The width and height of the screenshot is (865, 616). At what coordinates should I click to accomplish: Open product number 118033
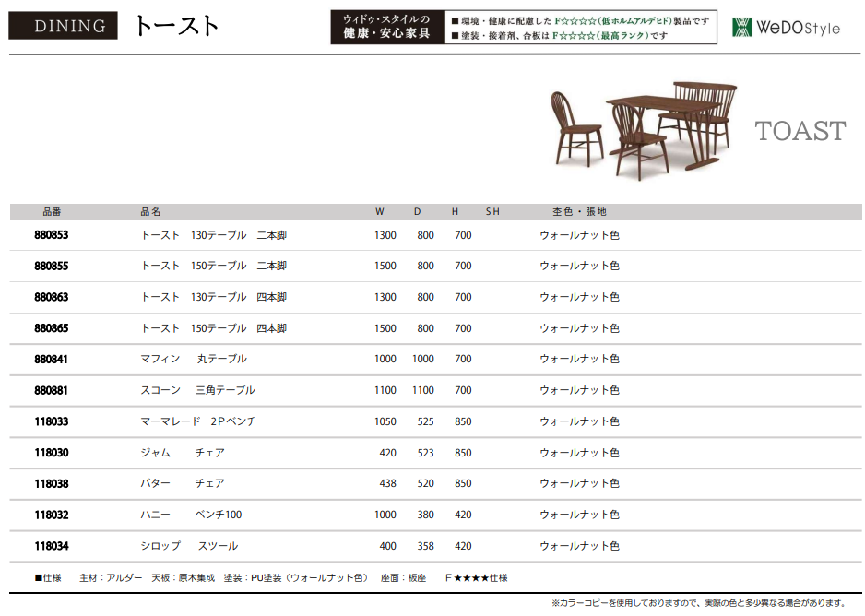pyautogui.click(x=52, y=421)
